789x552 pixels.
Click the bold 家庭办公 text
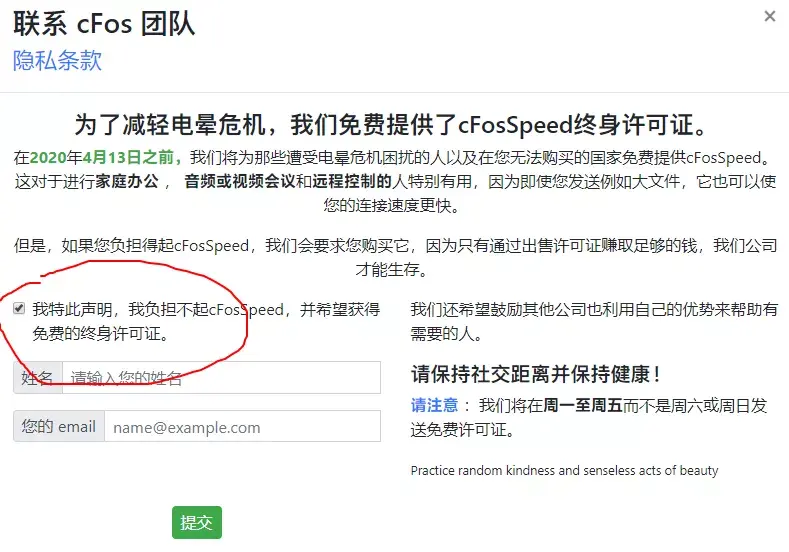(x=127, y=181)
